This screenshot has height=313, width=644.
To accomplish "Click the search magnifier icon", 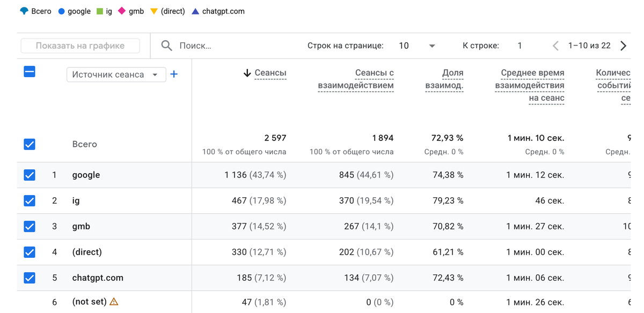I will click(x=167, y=46).
